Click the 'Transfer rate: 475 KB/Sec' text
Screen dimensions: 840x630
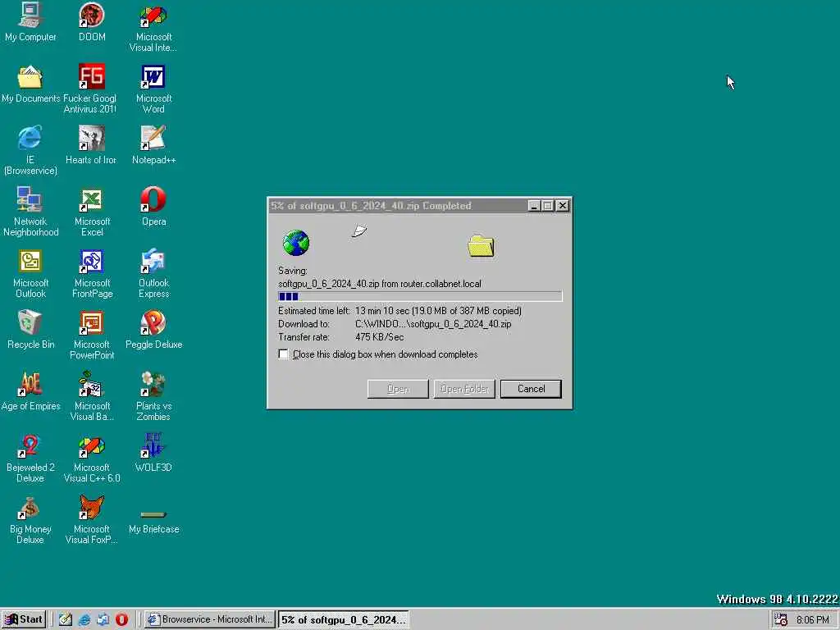tap(340, 337)
